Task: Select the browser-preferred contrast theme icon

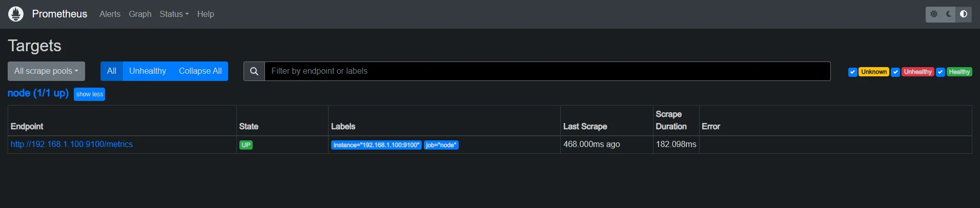Action: click(964, 14)
